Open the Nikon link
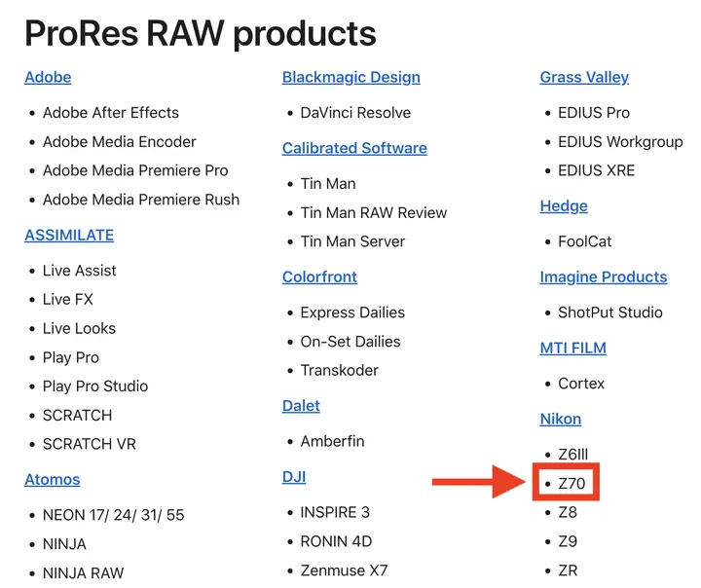701x588 pixels. (x=561, y=419)
